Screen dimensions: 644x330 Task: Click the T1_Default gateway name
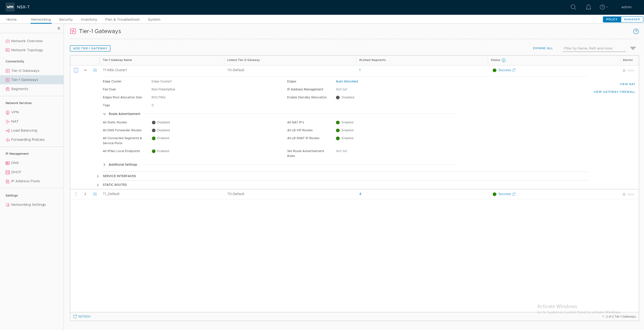(x=111, y=194)
